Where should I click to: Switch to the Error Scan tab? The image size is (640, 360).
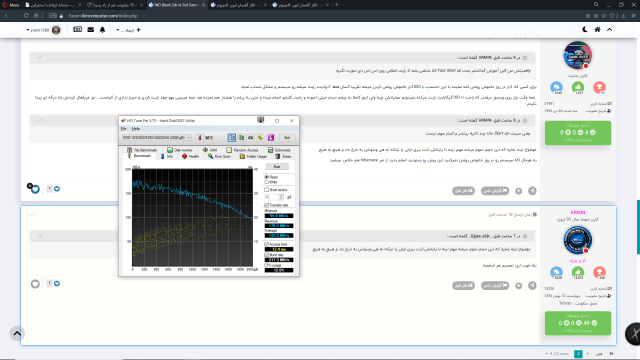point(219,156)
